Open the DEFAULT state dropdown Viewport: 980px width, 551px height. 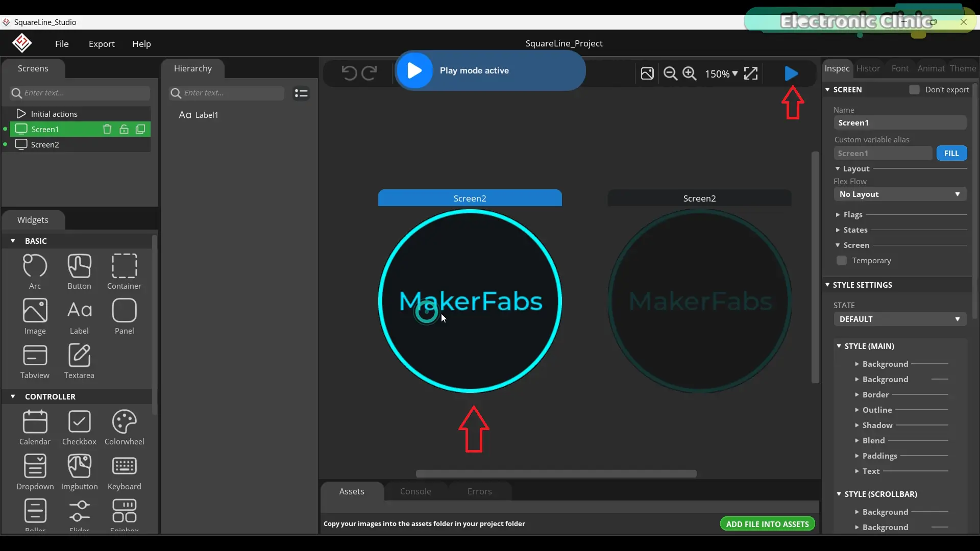[900, 319]
